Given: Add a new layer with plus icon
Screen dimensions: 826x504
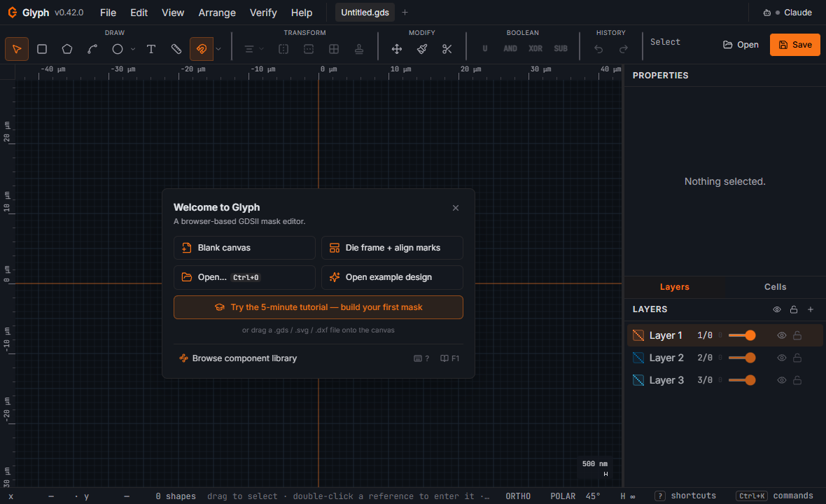Looking at the screenshot, I should pyautogui.click(x=811, y=309).
